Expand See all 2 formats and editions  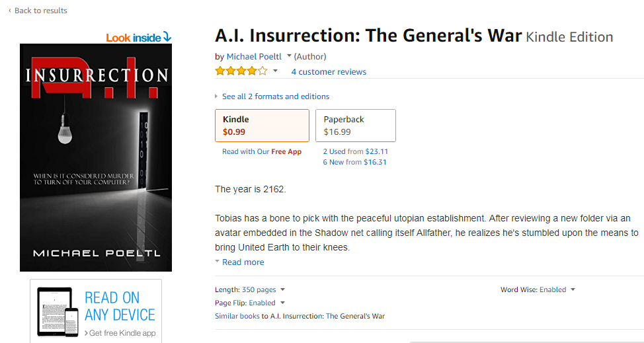(x=275, y=96)
